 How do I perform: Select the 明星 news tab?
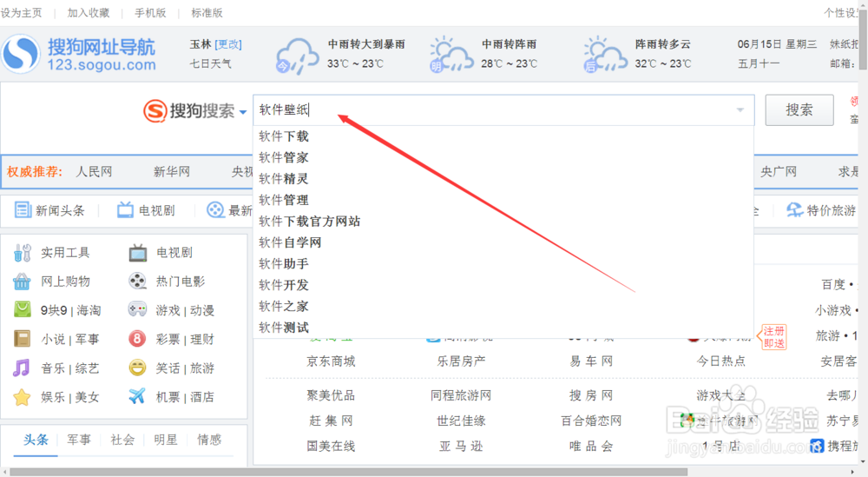coord(166,440)
